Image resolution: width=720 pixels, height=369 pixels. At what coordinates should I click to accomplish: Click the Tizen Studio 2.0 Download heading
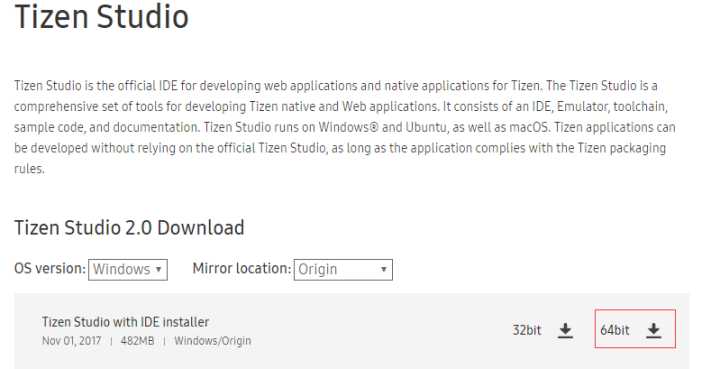pos(129,228)
